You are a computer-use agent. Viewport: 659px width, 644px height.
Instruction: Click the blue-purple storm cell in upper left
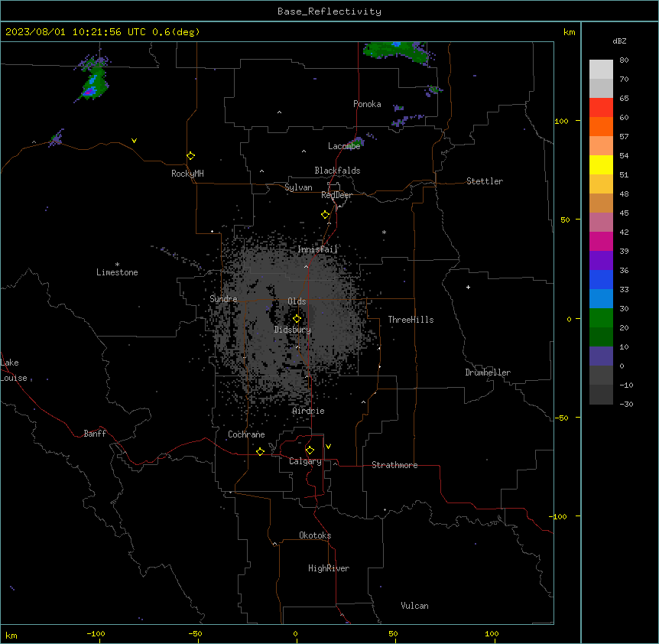point(93,80)
